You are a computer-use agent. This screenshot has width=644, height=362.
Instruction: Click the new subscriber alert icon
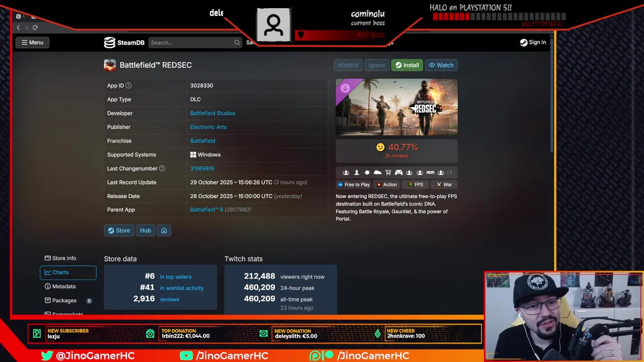[x=37, y=333]
